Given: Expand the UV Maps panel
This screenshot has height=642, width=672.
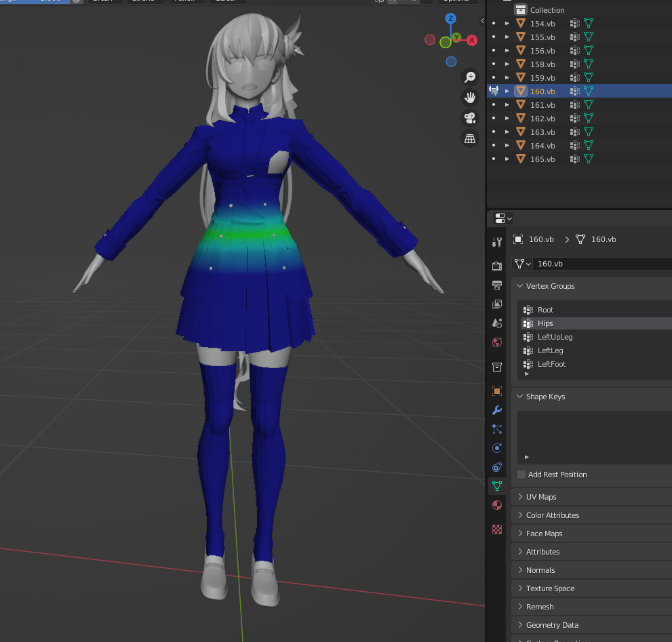Looking at the screenshot, I should [520, 497].
